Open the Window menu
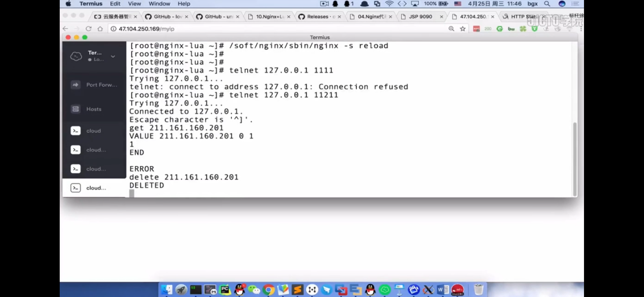This screenshot has height=297, width=644. tap(159, 4)
